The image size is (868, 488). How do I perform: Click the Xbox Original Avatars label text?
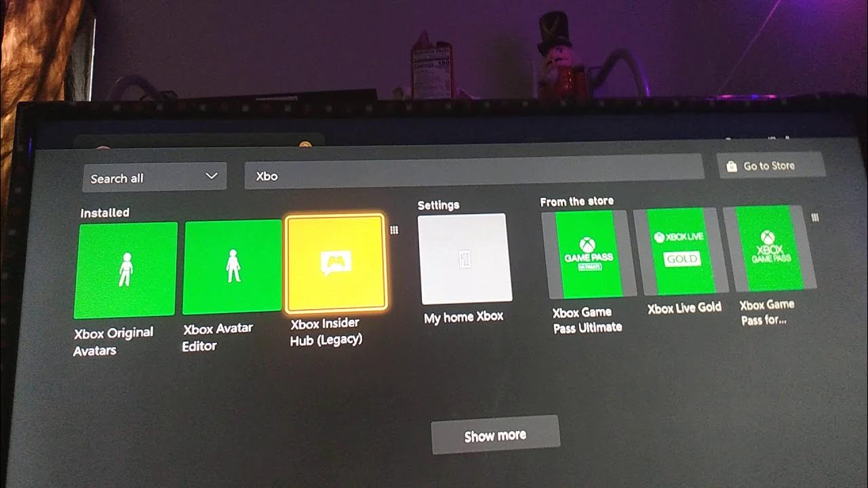[113, 342]
